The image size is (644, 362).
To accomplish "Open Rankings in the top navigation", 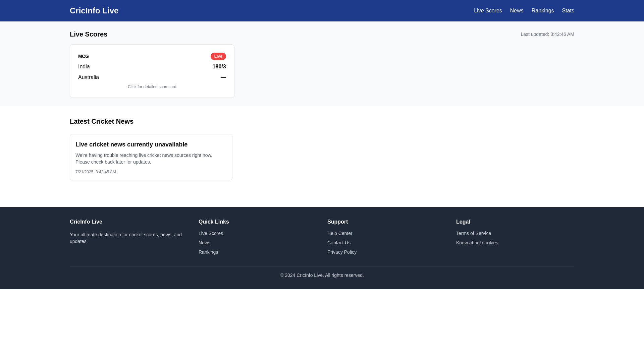I will [x=542, y=11].
